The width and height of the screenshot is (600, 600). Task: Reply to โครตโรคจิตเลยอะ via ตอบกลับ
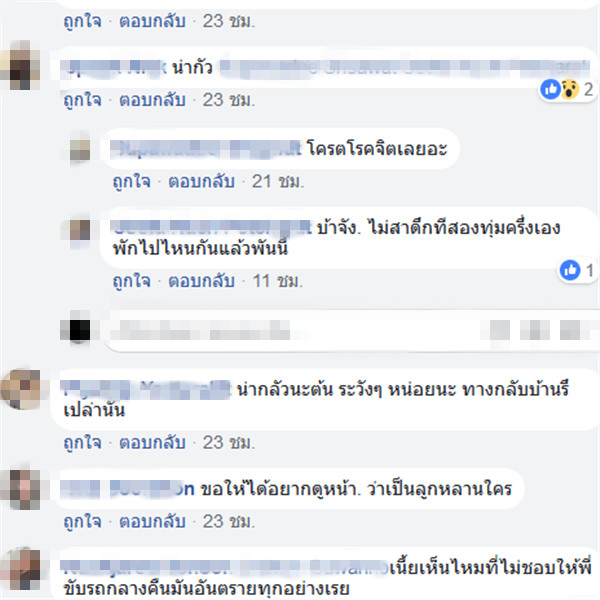pyautogui.click(x=201, y=181)
